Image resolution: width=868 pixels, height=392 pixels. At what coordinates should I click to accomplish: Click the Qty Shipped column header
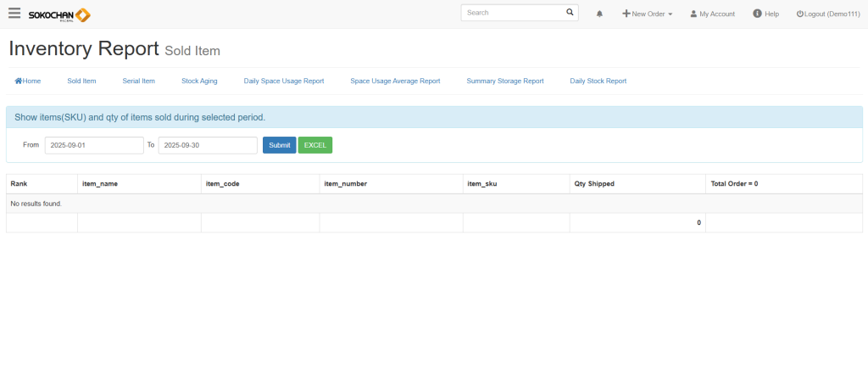594,184
